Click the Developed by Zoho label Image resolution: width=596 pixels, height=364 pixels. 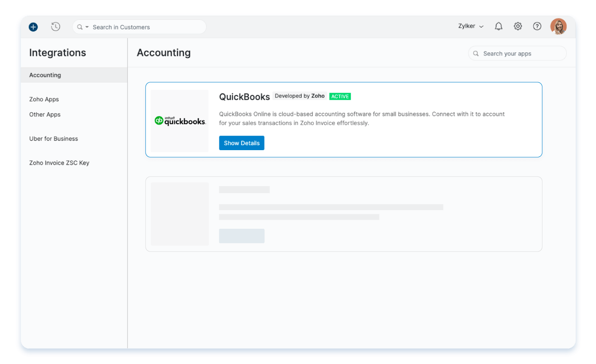pos(299,96)
